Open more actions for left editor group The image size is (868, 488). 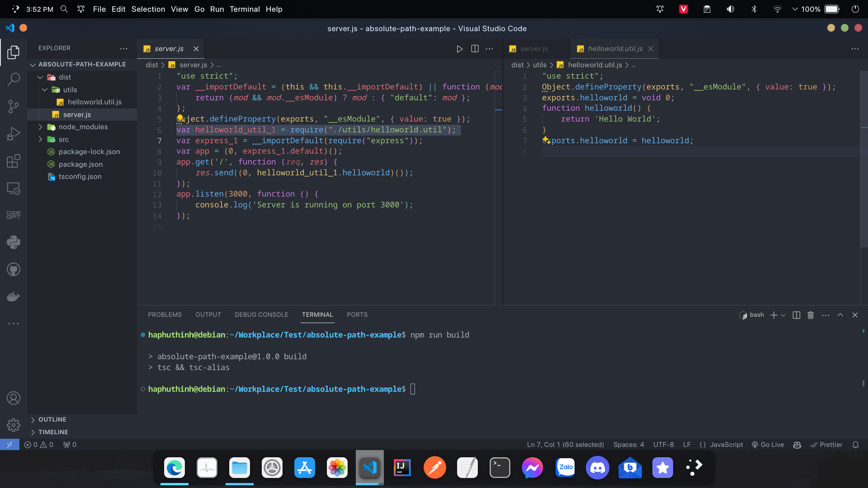[x=490, y=49]
